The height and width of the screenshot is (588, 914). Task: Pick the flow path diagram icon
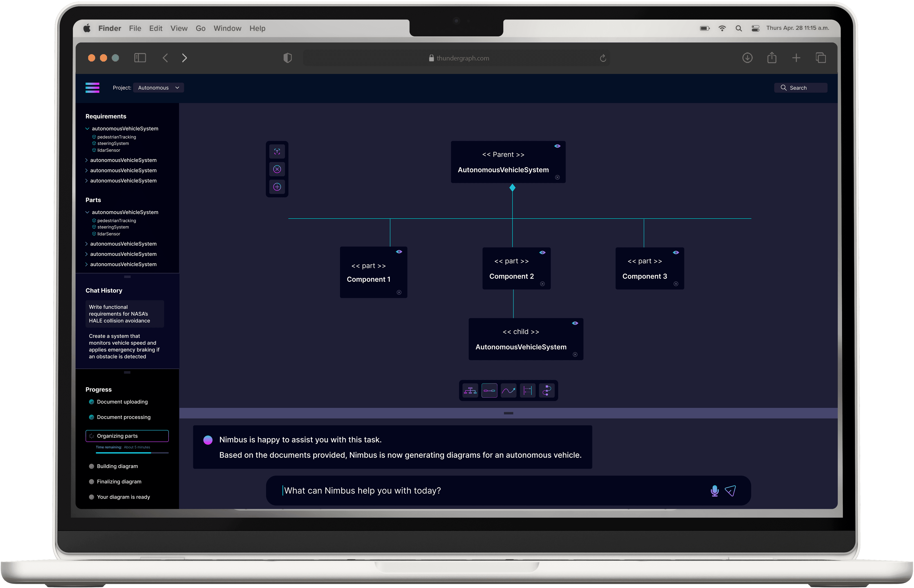(547, 391)
